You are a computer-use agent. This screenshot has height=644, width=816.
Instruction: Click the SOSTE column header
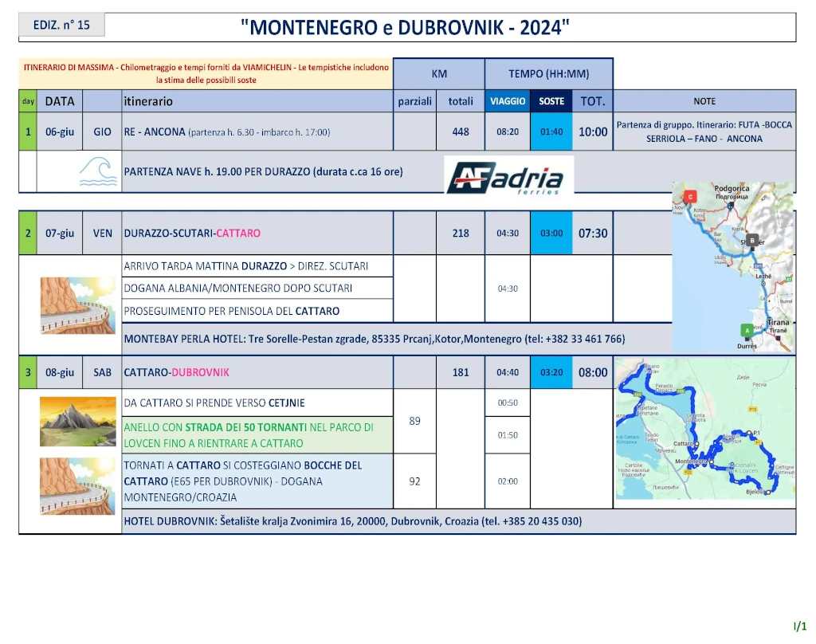551,101
